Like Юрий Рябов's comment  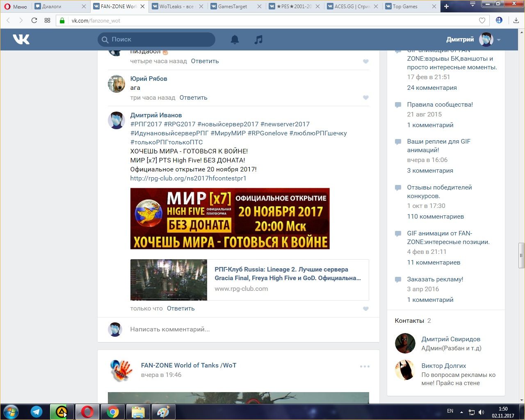pyautogui.click(x=365, y=98)
